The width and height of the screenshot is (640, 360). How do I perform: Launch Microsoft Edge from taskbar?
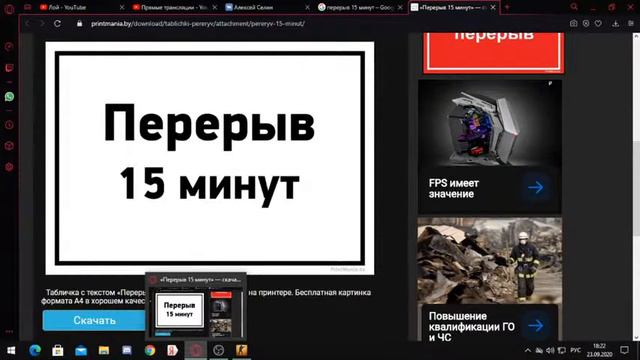pos(35,350)
